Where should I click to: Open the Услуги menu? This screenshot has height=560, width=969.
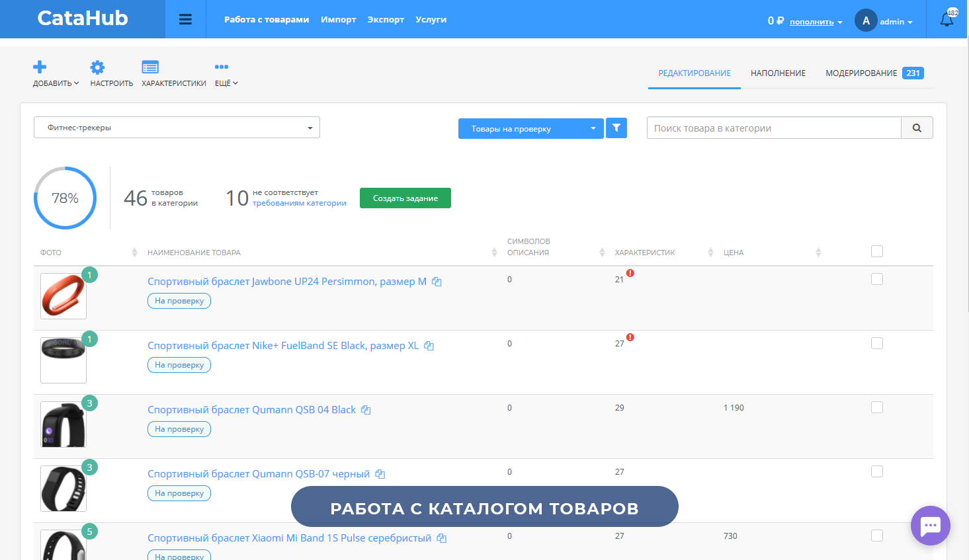point(431,19)
